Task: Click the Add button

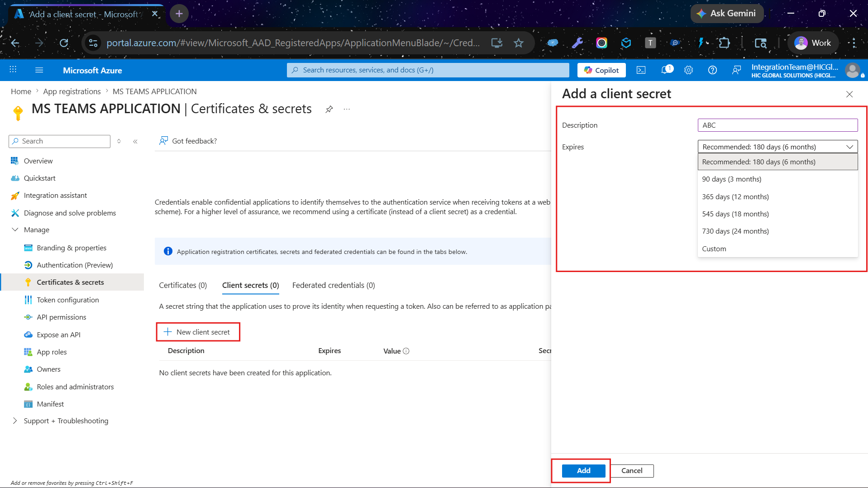Action: [x=583, y=470]
